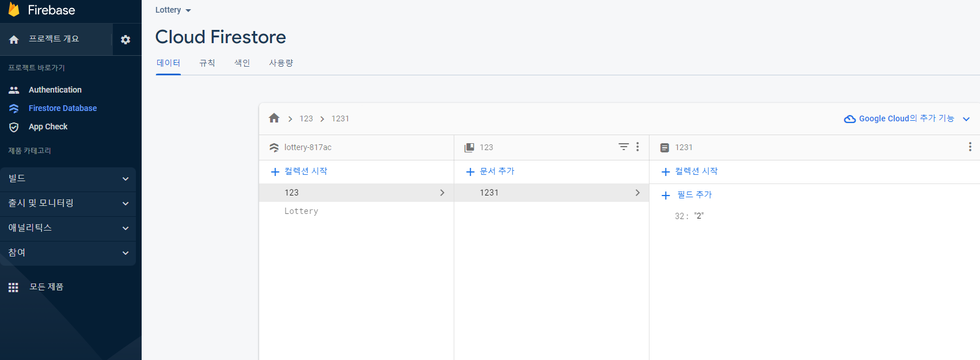Click the field name 32
Image resolution: width=980 pixels, height=360 pixels.
coord(680,216)
